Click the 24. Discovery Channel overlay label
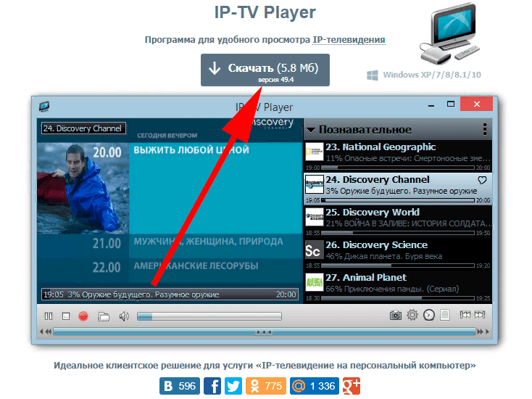The height and width of the screenshot is (399, 532). 83,128
